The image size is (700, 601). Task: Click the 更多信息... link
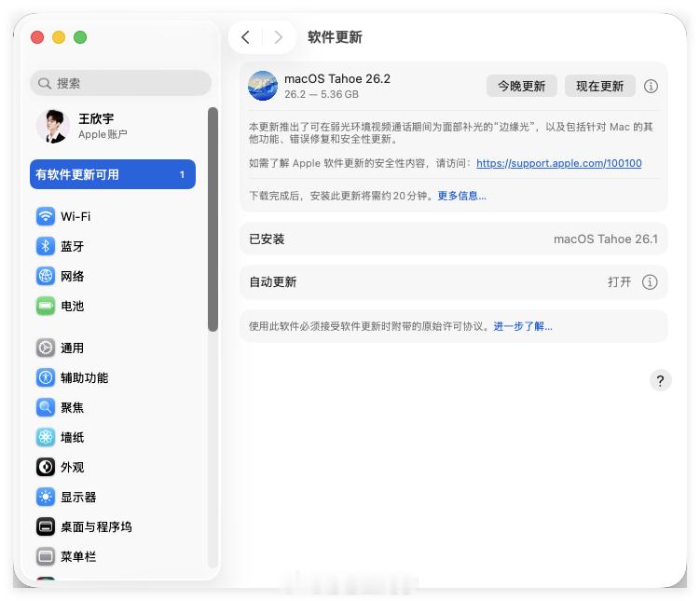coord(461,196)
